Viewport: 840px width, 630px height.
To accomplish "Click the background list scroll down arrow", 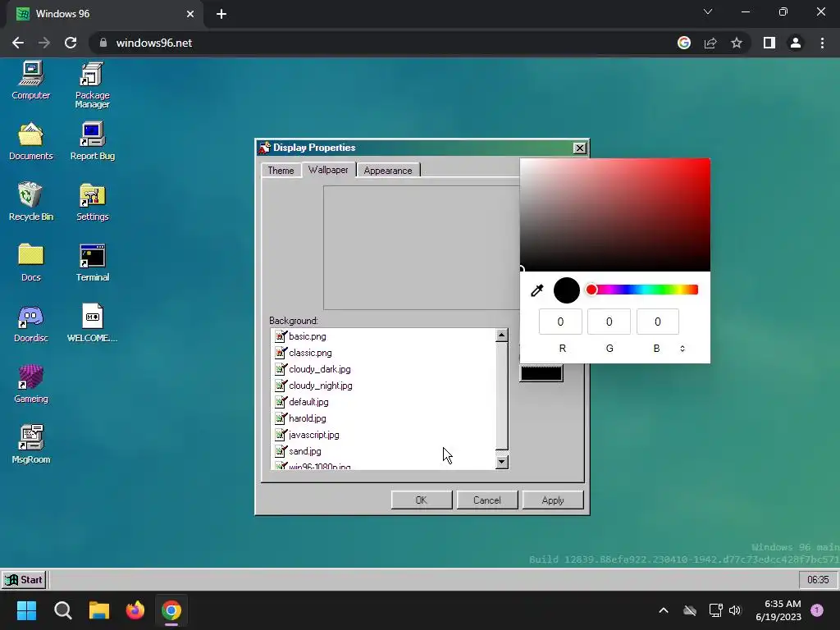I will pyautogui.click(x=501, y=462).
